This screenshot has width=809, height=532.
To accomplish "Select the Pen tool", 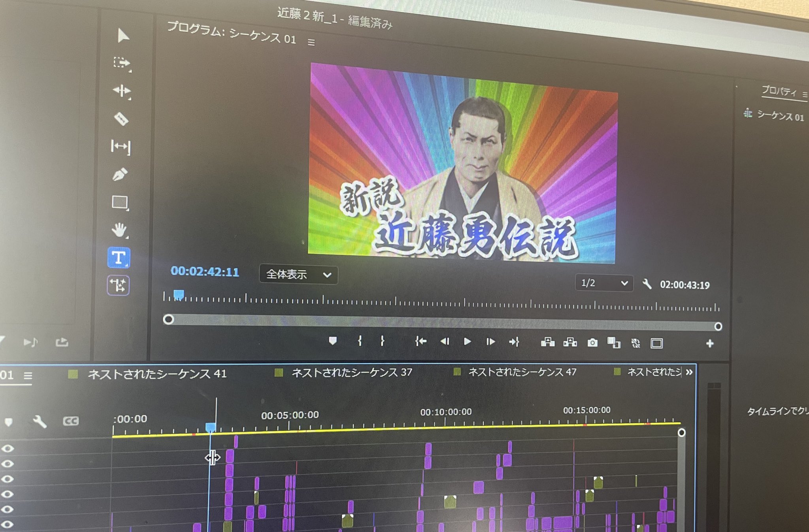I will point(120,174).
